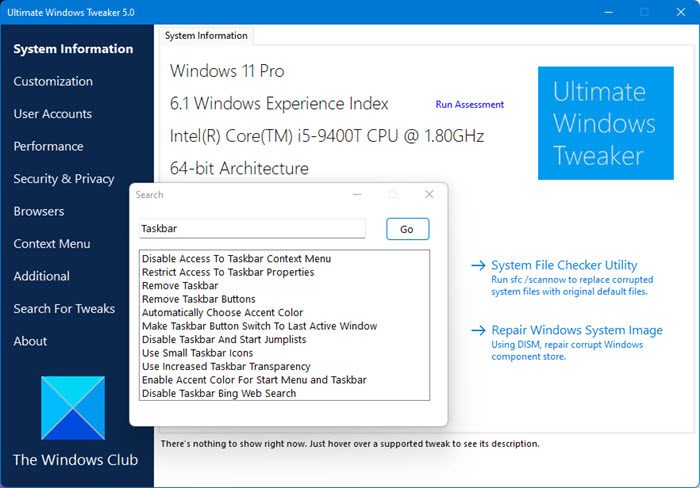Click the Run Assessment link
This screenshot has width=700, height=488.
[470, 104]
